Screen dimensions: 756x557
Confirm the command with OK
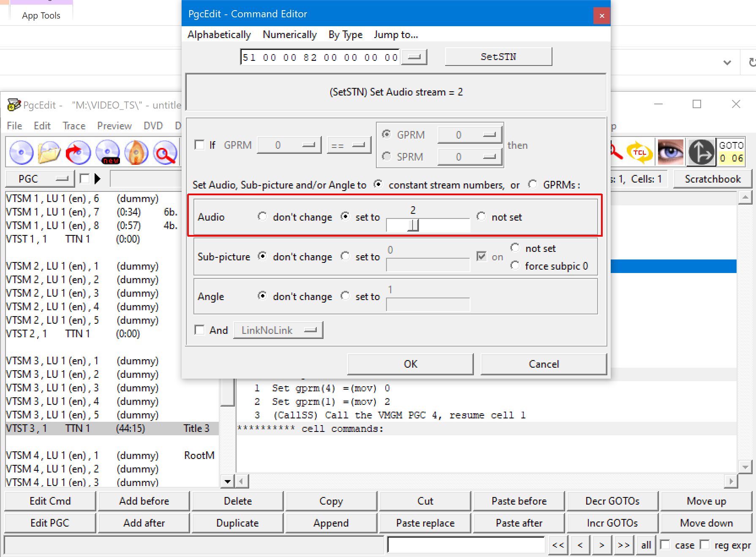pyautogui.click(x=411, y=364)
